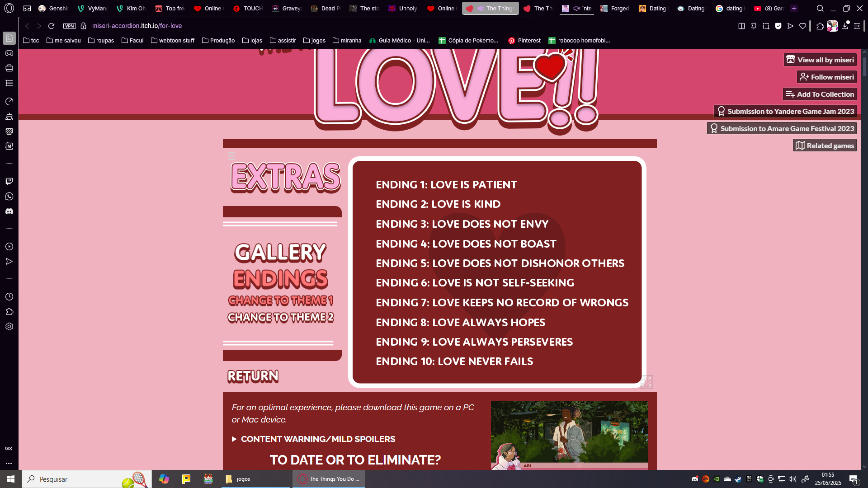Open GX Corner gamepad icon in sidebar

(9, 53)
